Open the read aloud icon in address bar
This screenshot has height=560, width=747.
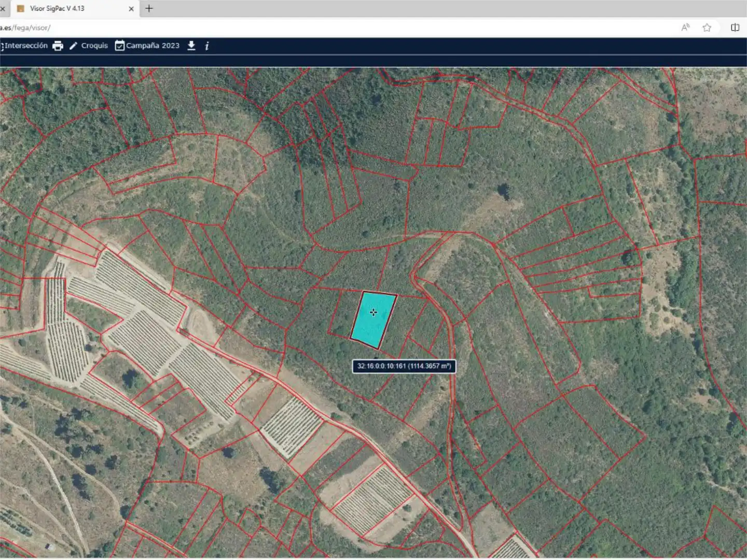[x=685, y=27]
